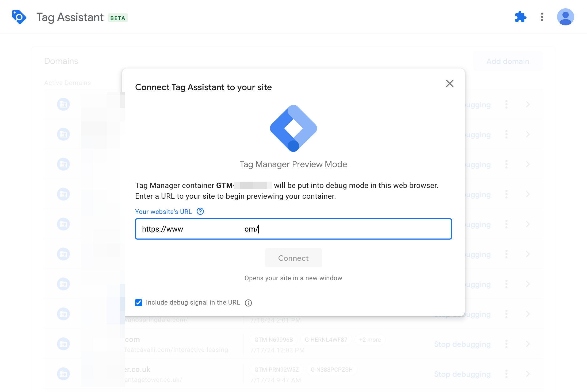The height and width of the screenshot is (392, 587).
Task: Click the Tag Assistant title text
Action: [x=70, y=17]
